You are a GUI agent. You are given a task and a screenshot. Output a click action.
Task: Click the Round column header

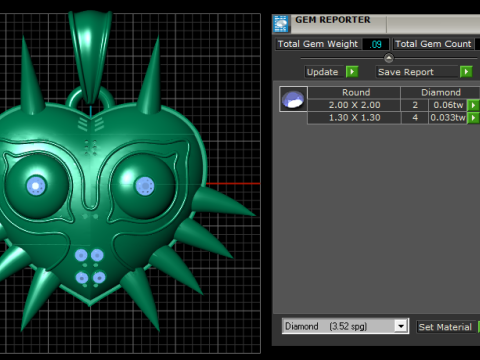click(354, 92)
